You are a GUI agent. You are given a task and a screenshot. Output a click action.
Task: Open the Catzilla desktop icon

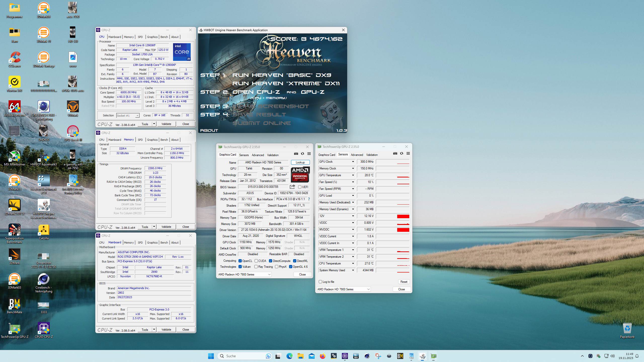coord(44,232)
